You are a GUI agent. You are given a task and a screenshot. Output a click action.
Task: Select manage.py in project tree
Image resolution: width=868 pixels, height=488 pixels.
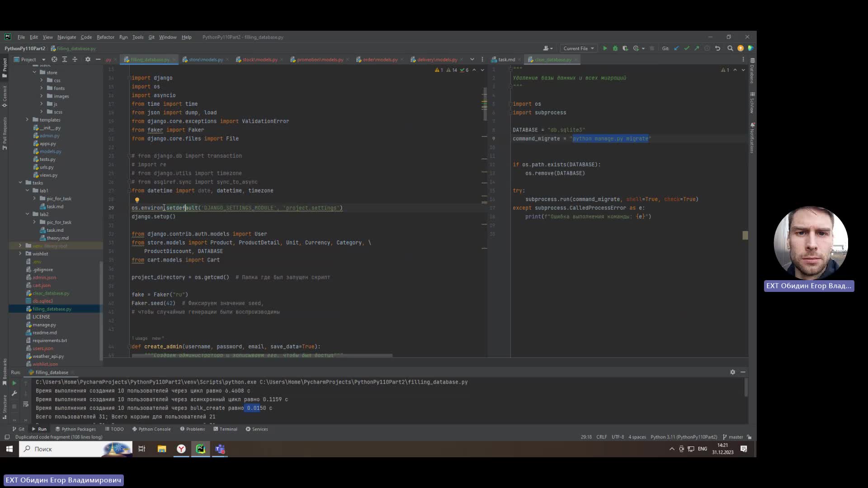pos(44,325)
